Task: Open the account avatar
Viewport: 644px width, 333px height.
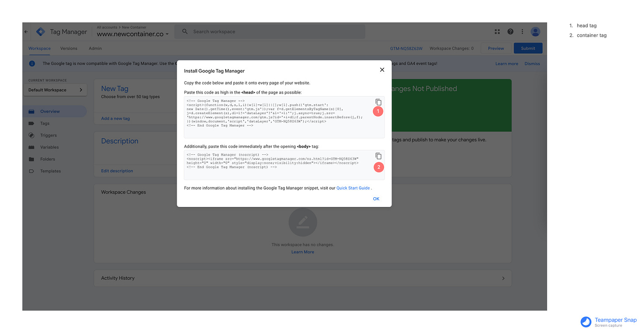Action: 535,32
